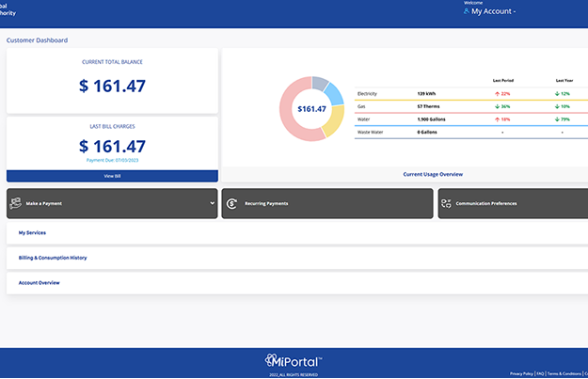
Task: Open the Current Usage Overview link
Action: [x=433, y=174]
